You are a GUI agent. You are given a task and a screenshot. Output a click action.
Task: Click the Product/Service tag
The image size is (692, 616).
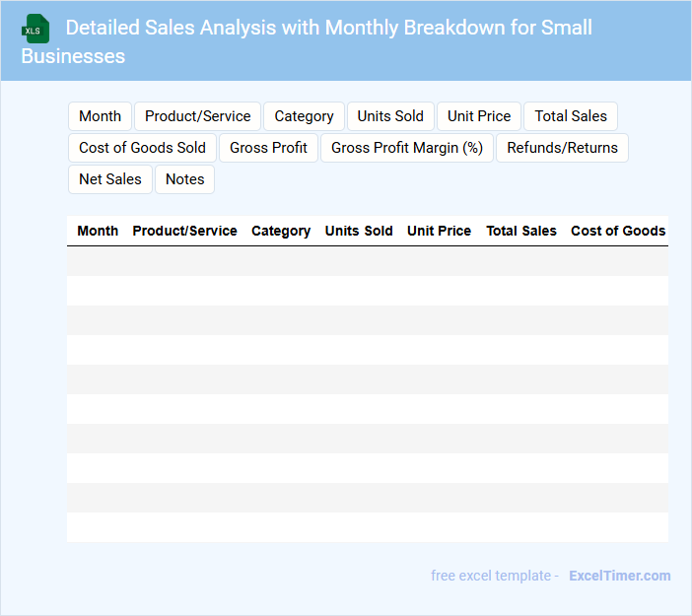click(x=197, y=116)
